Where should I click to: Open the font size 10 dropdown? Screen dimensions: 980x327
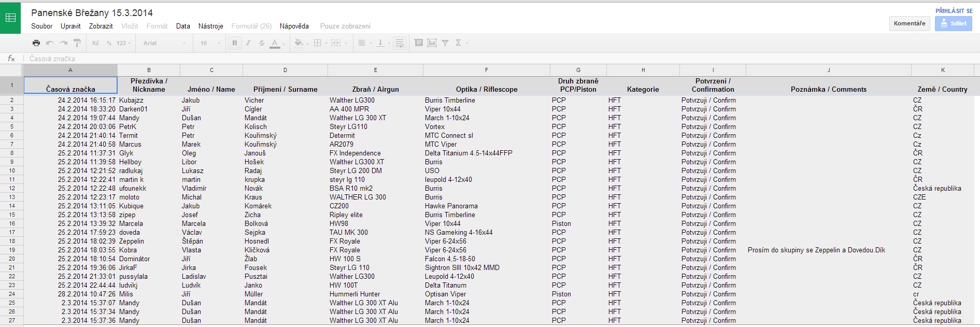[x=210, y=43]
